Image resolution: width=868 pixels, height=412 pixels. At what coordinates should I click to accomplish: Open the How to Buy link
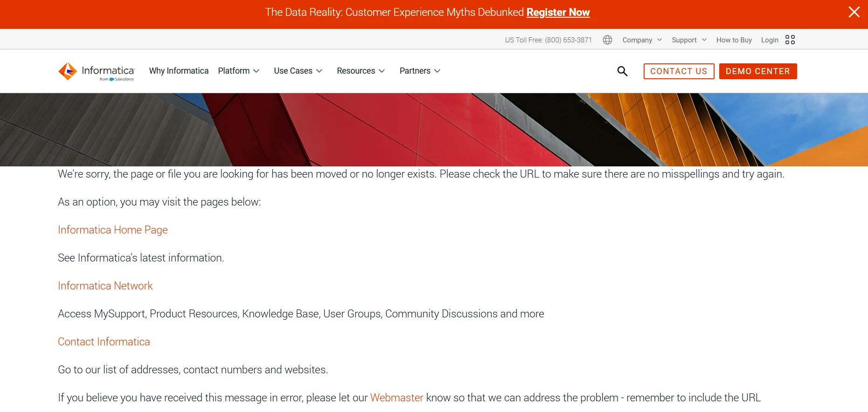[x=734, y=40]
